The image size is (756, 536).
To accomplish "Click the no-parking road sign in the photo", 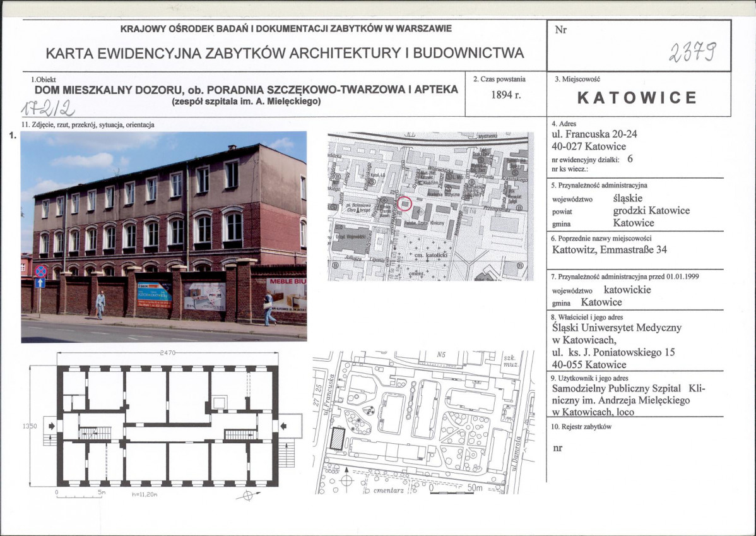I will [40, 271].
